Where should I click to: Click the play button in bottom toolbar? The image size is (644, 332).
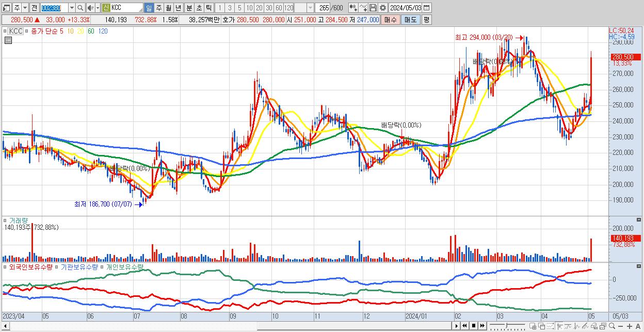457,326
